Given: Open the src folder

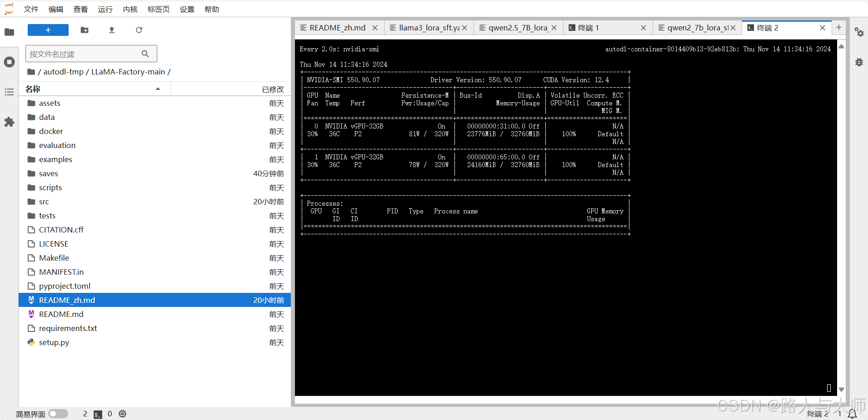Looking at the screenshot, I should tap(155, 202).
